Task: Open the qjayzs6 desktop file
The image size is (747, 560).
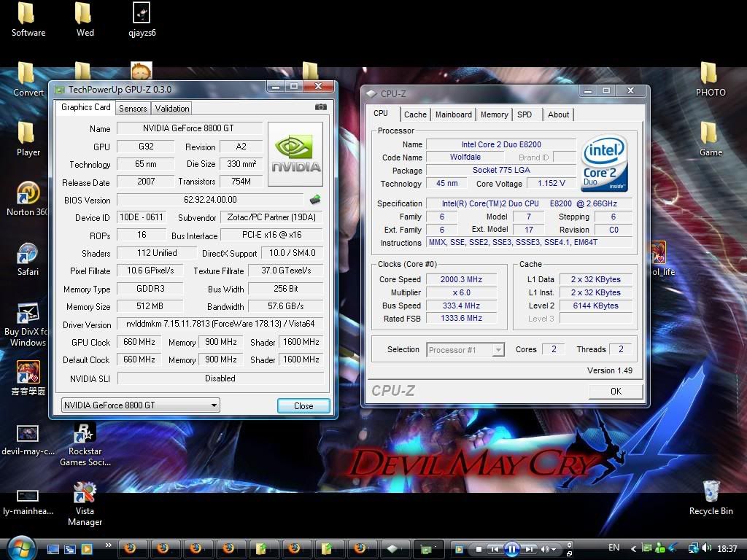Action: pos(142,20)
